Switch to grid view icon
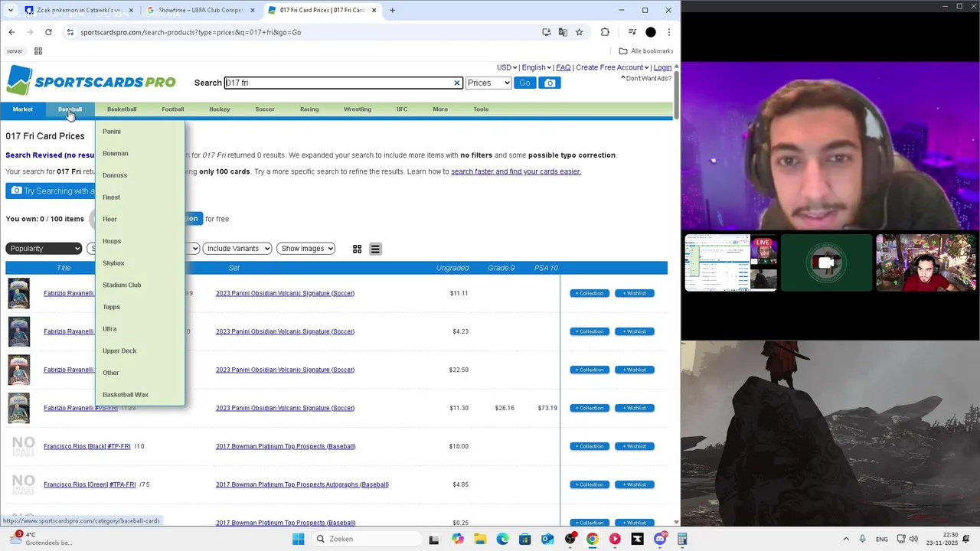The width and height of the screenshot is (980, 551). (x=357, y=249)
